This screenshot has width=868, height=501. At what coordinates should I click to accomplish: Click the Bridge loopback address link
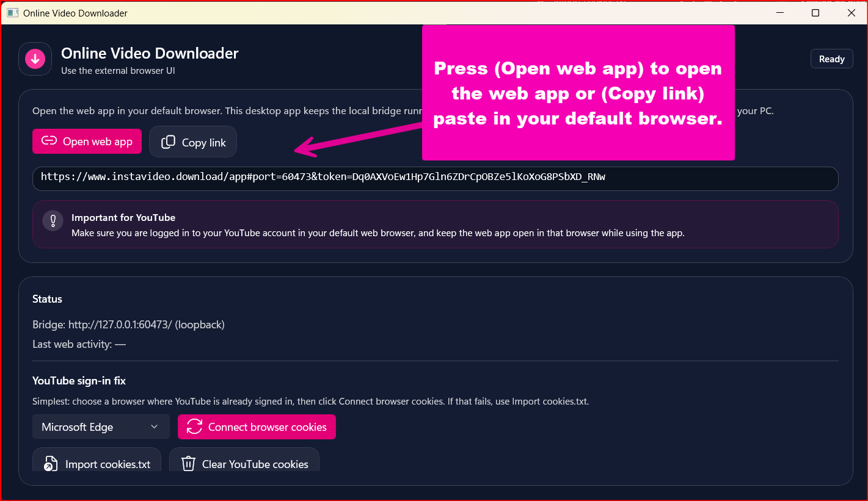146,325
